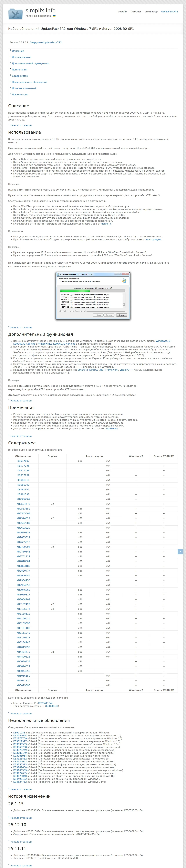The image size is (186, 868).
Task: Open the LightBackup navigation item
Action: click(151, 12)
